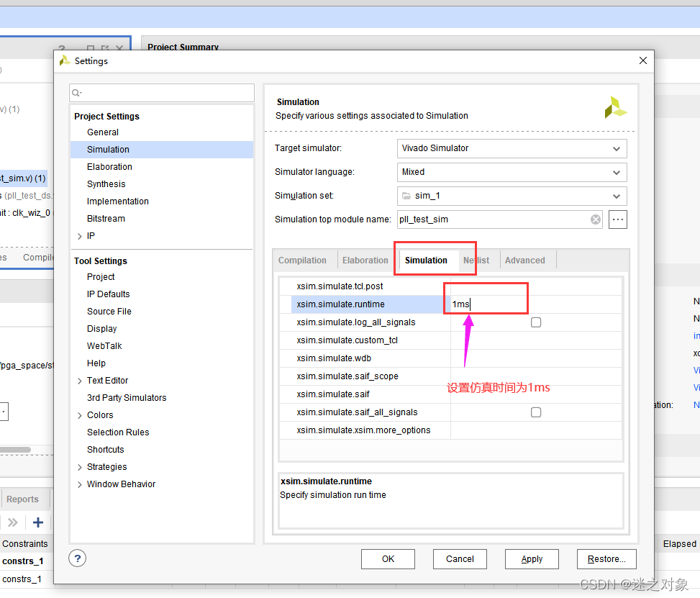Click the Apply button
Image resolution: width=700 pixels, height=598 pixels.
tap(532, 559)
